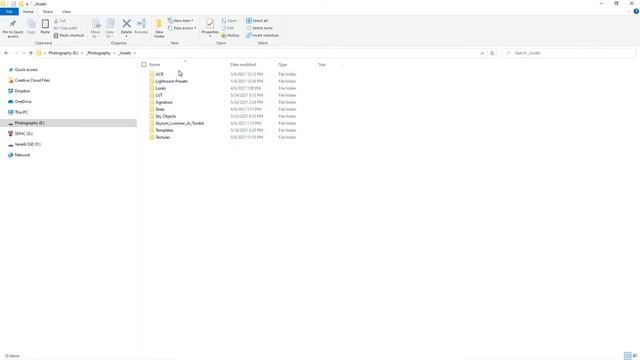This screenshot has width=640, height=360.
Task: Click the Paste clipboard icon
Action: click(45, 27)
